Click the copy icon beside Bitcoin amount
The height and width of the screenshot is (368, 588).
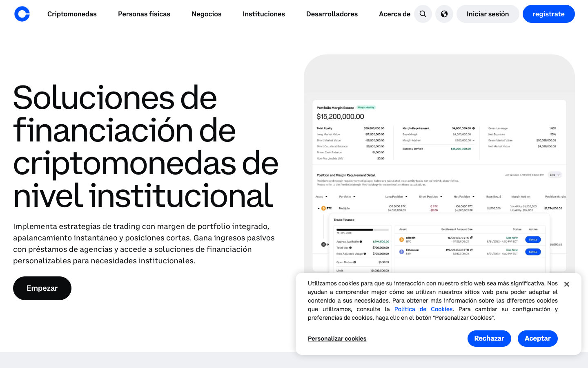(x=472, y=238)
